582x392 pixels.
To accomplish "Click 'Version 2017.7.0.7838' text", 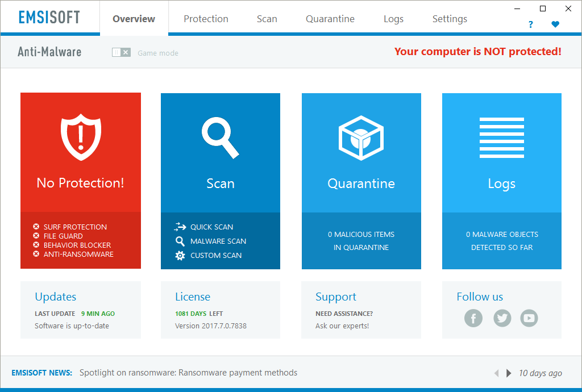I will tap(211, 326).
